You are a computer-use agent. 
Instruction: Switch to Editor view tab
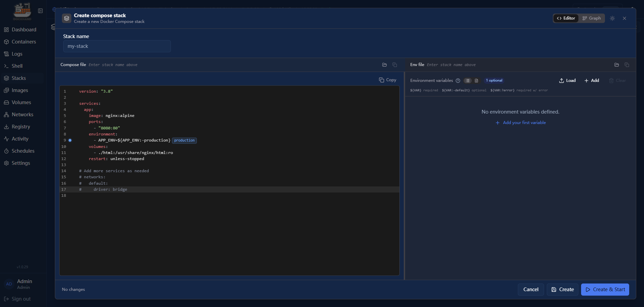(x=566, y=18)
